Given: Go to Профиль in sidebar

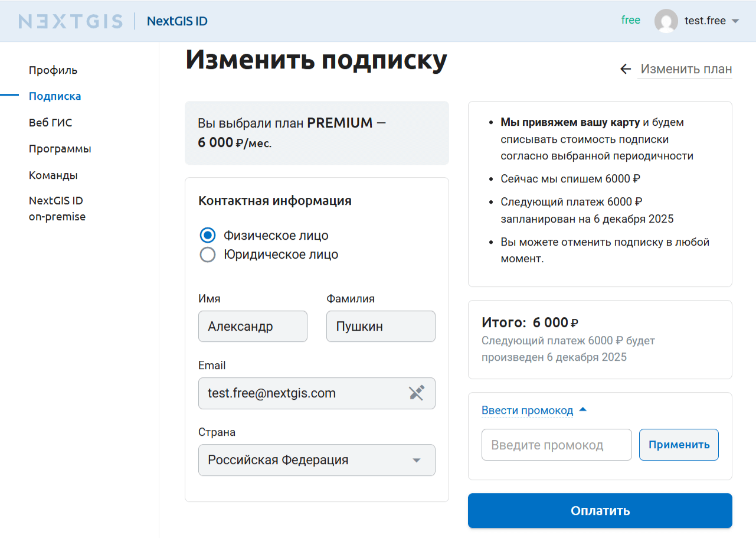Looking at the screenshot, I should click(x=53, y=70).
